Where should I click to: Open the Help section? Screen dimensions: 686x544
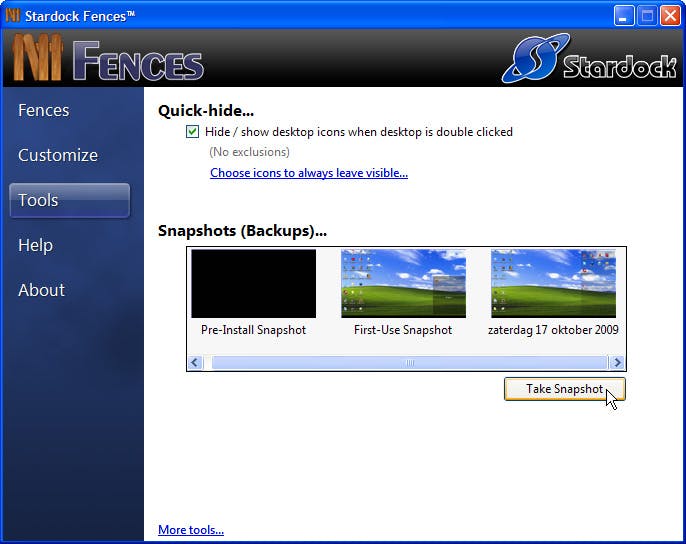click(35, 245)
